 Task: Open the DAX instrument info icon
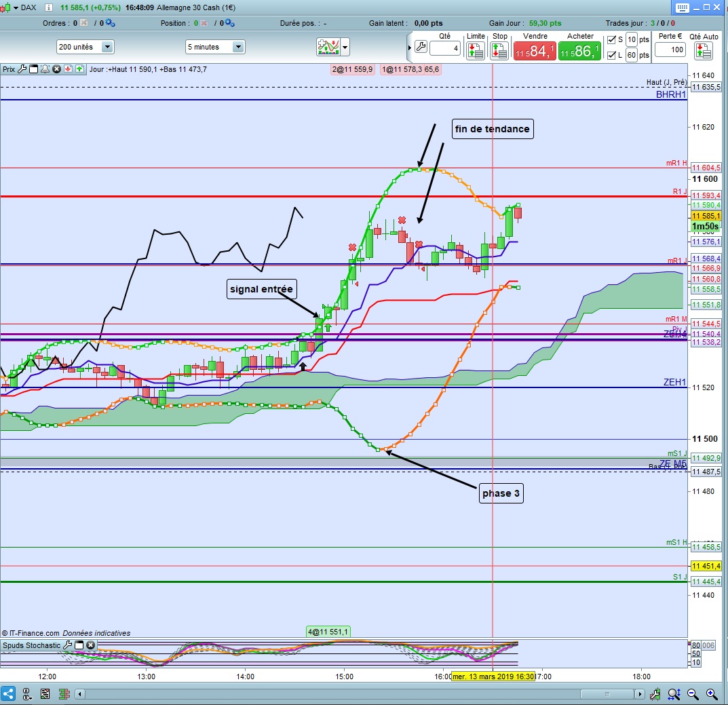(48, 7)
